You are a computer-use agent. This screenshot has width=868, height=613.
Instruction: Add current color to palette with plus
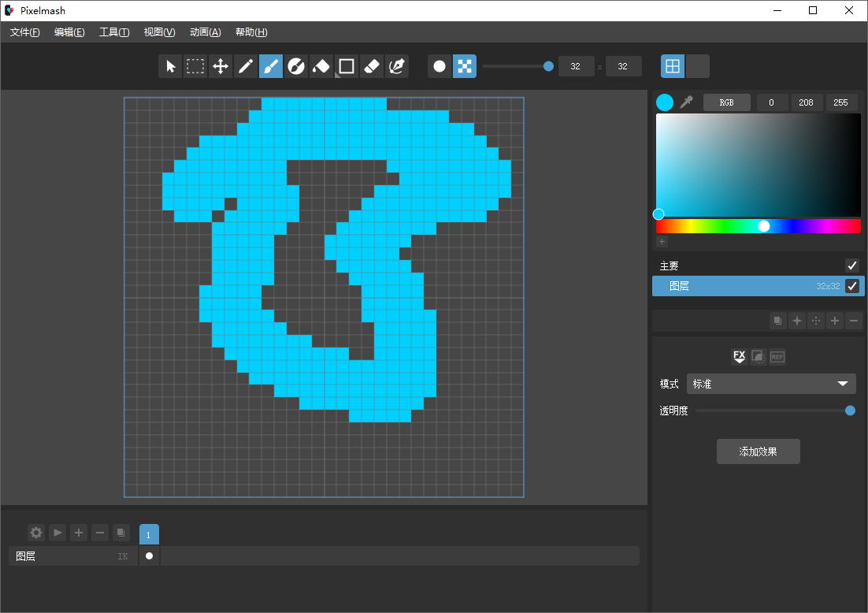coord(662,241)
